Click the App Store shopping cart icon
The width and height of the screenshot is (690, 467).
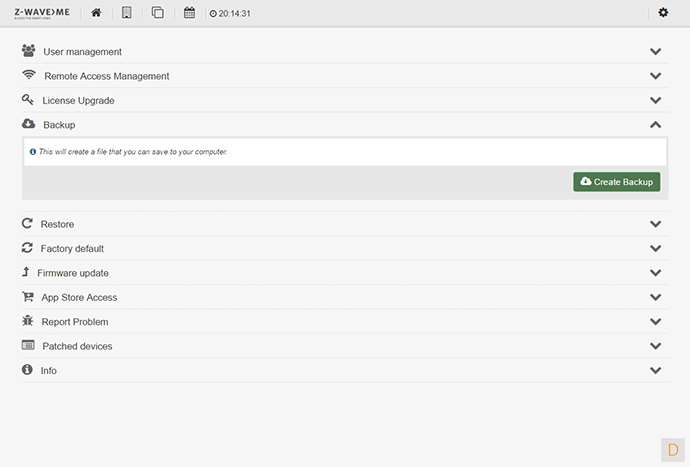click(28, 297)
